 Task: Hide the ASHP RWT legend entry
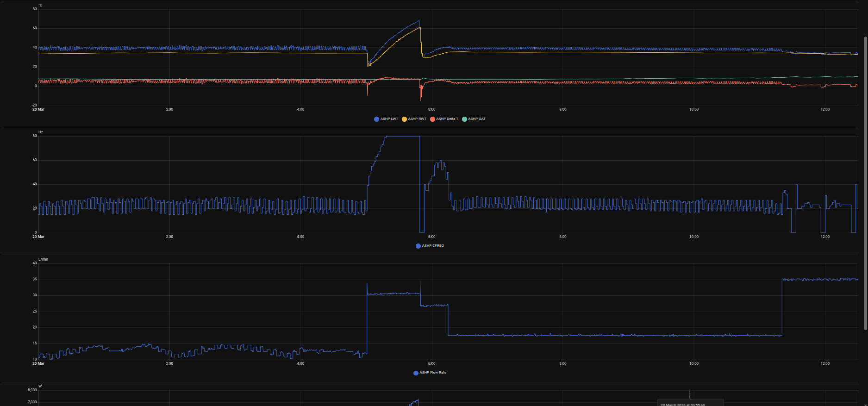click(x=414, y=119)
